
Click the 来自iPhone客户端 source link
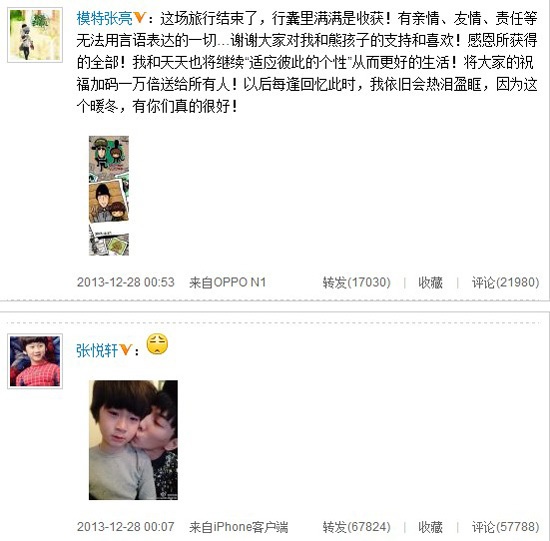click(x=239, y=527)
